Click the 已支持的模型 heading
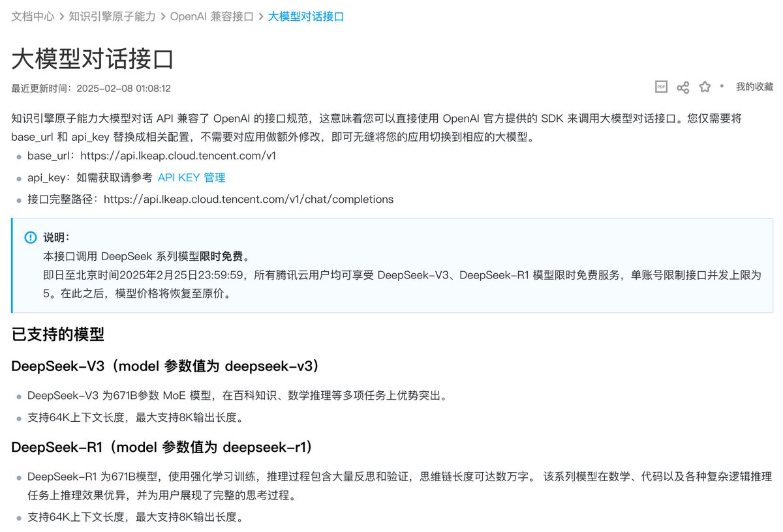 (x=58, y=334)
